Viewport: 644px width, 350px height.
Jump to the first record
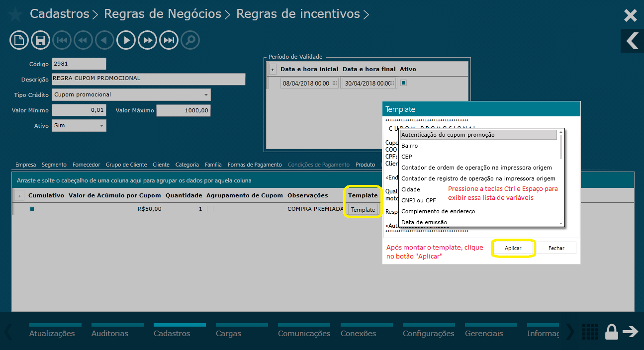click(62, 40)
